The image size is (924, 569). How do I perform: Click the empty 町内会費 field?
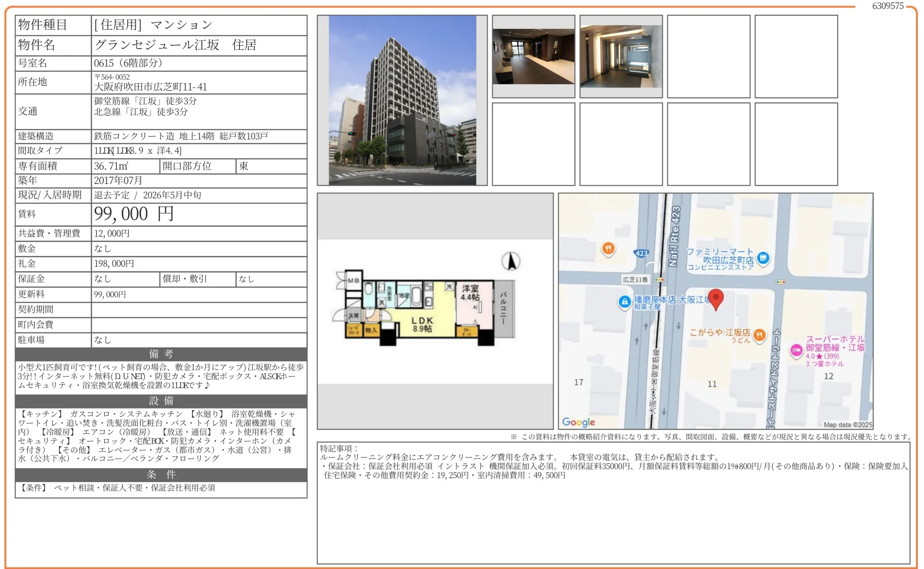[x=199, y=325]
